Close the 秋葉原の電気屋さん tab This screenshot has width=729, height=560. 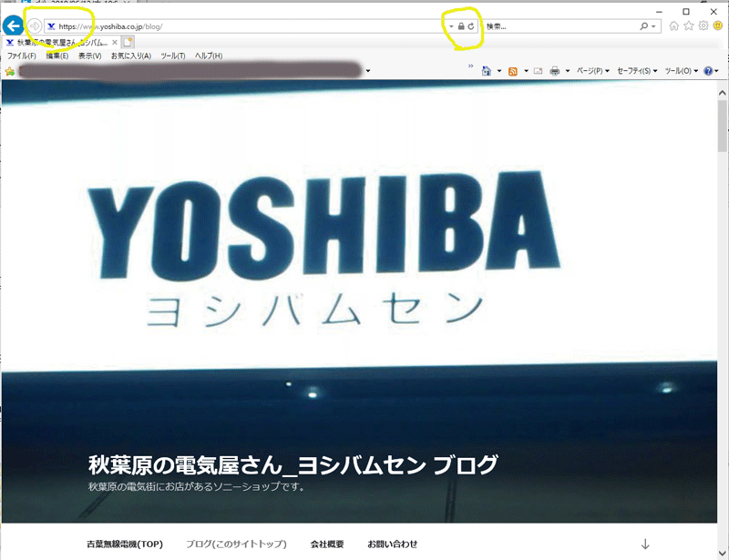pyautogui.click(x=115, y=42)
